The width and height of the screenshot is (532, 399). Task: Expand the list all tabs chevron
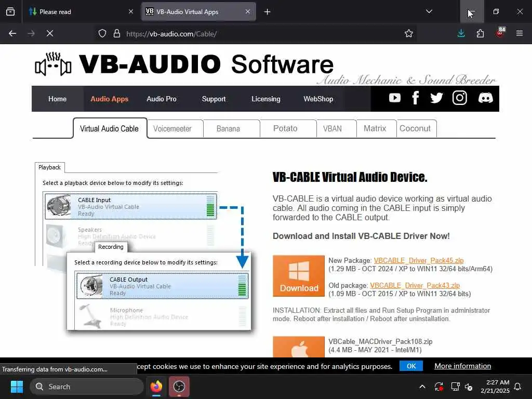429,11
